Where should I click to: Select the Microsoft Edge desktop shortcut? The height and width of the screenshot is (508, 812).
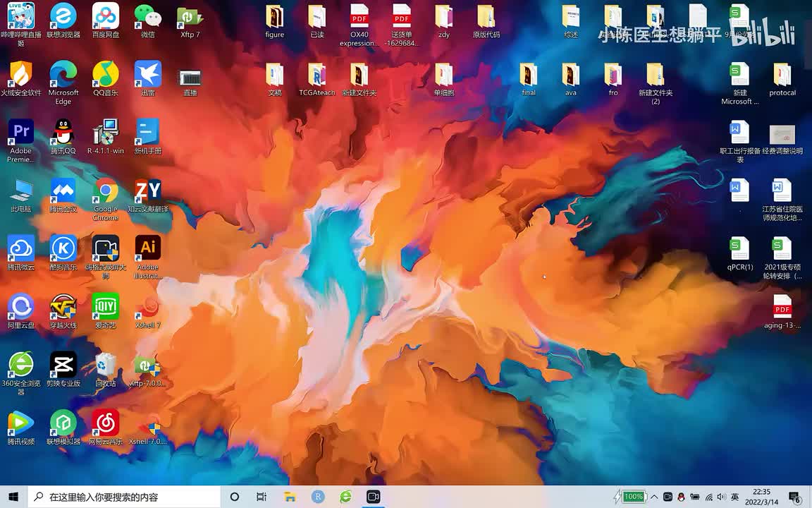click(x=63, y=83)
